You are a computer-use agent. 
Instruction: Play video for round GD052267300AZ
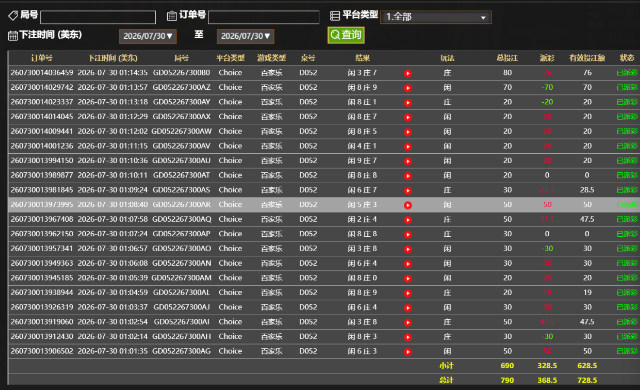coord(407,88)
